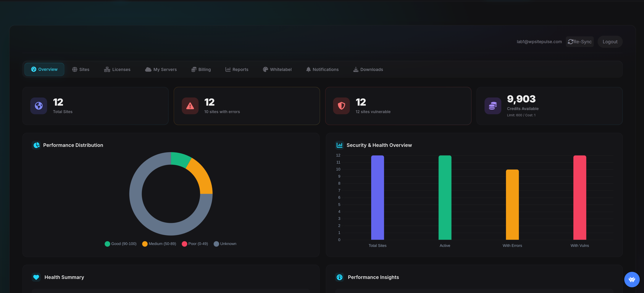The image size is (644, 293).
Task: Toggle the Medium (50-89) legend entry
Action: pos(159,244)
